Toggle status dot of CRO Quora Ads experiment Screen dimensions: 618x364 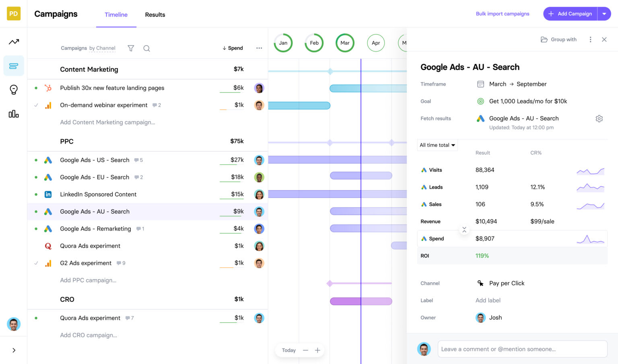(x=36, y=318)
